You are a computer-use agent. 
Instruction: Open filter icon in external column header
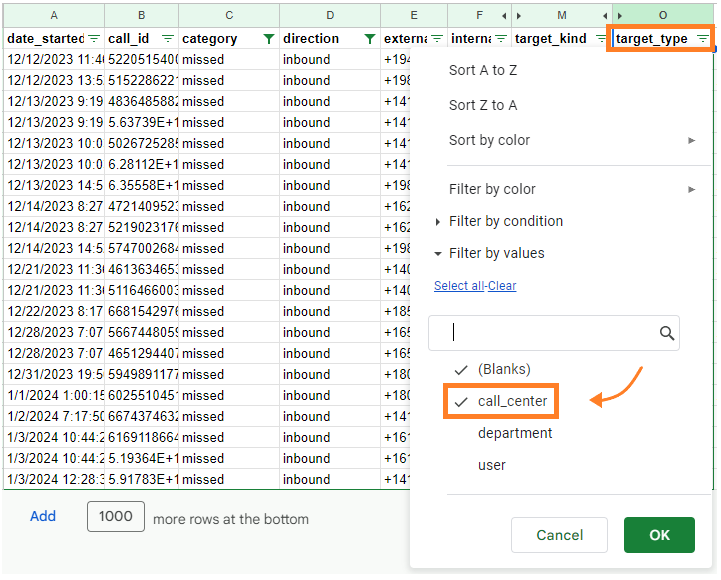pos(437,39)
